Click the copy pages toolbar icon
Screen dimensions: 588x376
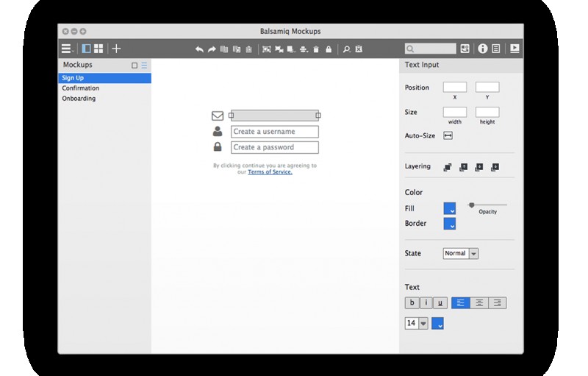pos(224,49)
